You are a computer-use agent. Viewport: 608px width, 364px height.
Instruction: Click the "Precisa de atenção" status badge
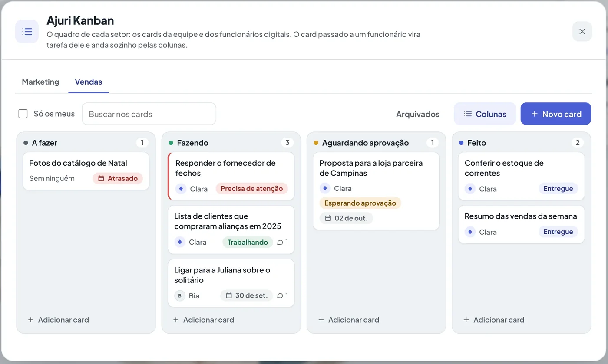tap(252, 188)
